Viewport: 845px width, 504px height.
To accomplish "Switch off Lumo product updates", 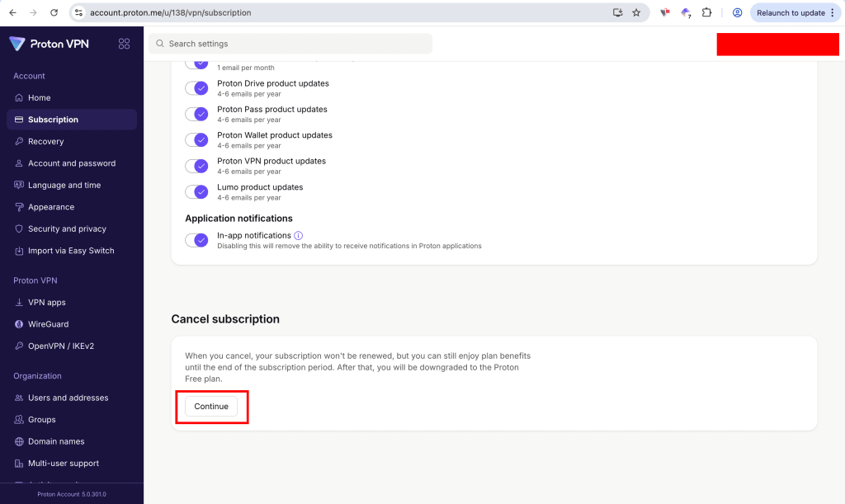I will coord(196,191).
